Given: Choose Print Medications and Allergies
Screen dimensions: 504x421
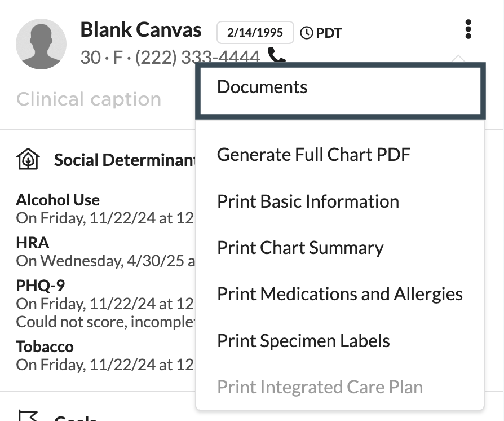Looking at the screenshot, I should [x=339, y=294].
